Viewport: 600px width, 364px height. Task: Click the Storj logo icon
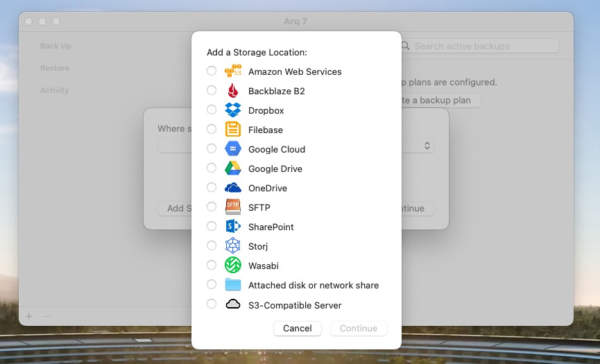click(x=233, y=246)
